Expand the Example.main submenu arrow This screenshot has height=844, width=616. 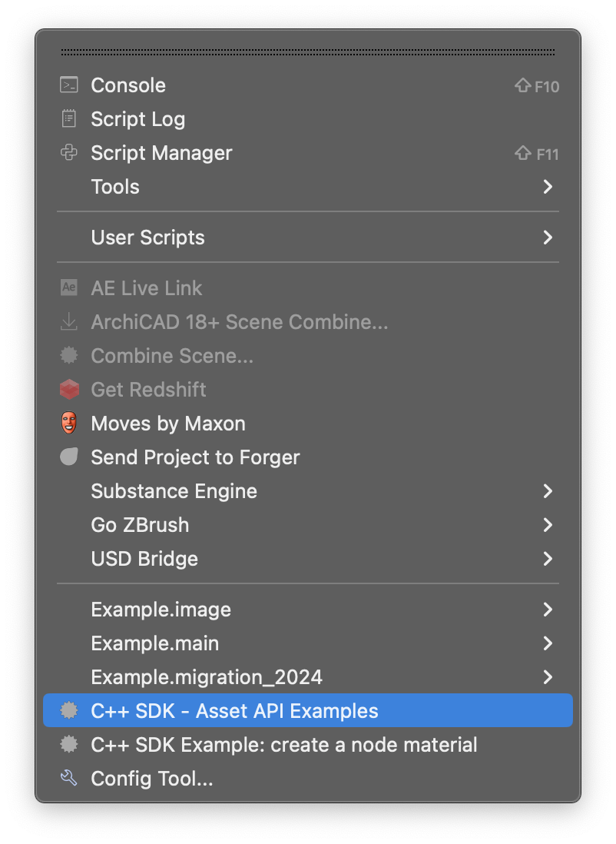pos(548,643)
